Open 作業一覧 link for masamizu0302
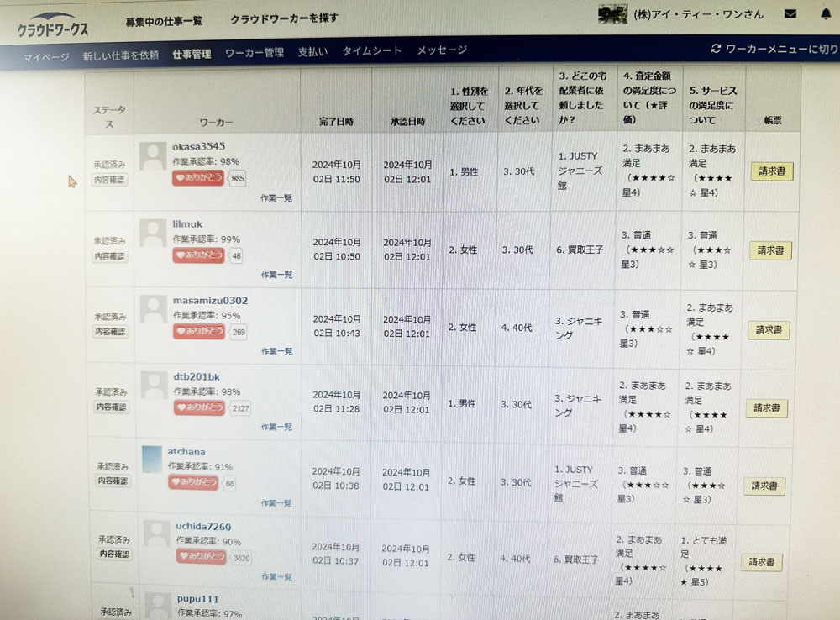The image size is (840, 620). [277, 351]
